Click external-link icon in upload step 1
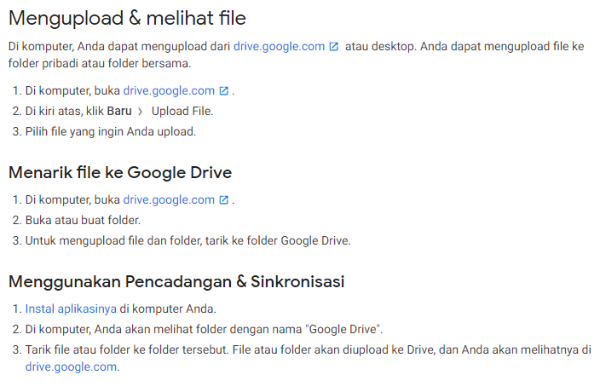 [224, 91]
